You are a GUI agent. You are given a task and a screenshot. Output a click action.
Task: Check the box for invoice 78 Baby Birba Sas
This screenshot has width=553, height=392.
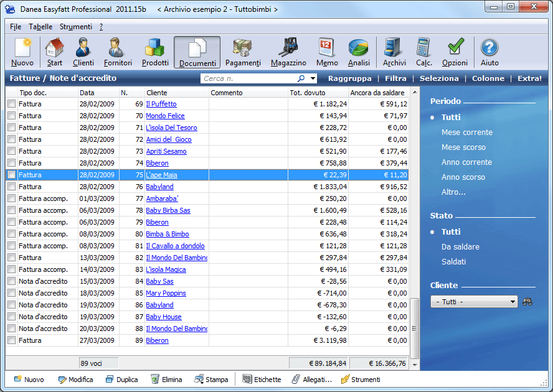point(12,210)
